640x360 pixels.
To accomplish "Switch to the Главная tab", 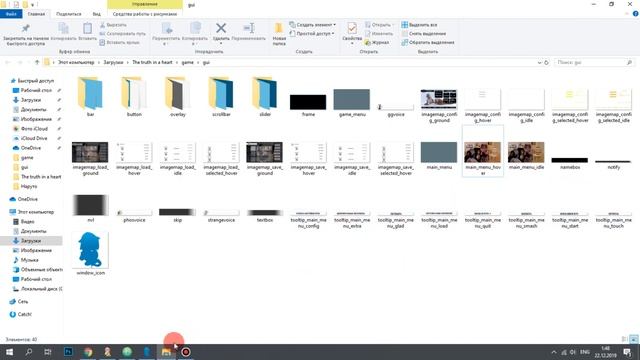I will click(x=36, y=14).
